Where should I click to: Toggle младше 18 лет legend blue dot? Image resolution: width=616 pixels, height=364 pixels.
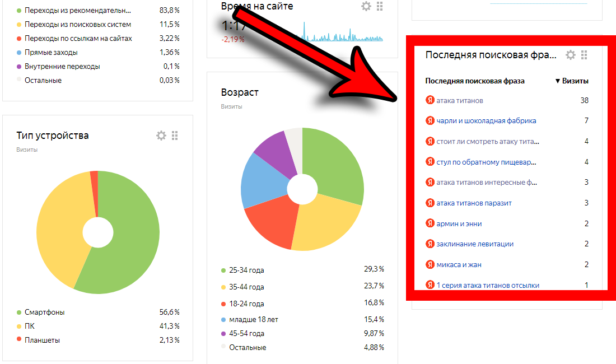pyautogui.click(x=223, y=320)
